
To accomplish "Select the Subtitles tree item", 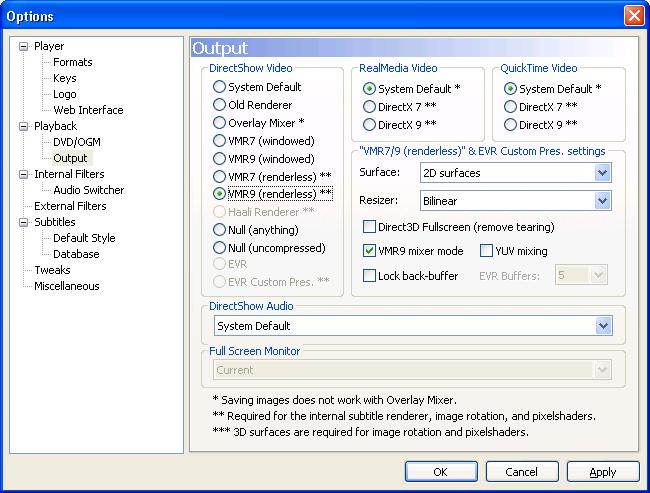I will 55,222.
